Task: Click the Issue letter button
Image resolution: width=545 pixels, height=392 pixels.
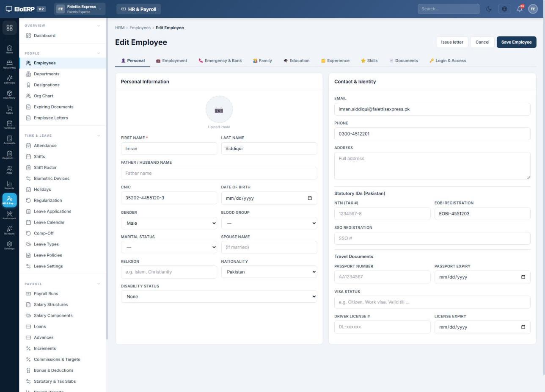Action: (x=452, y=42)
